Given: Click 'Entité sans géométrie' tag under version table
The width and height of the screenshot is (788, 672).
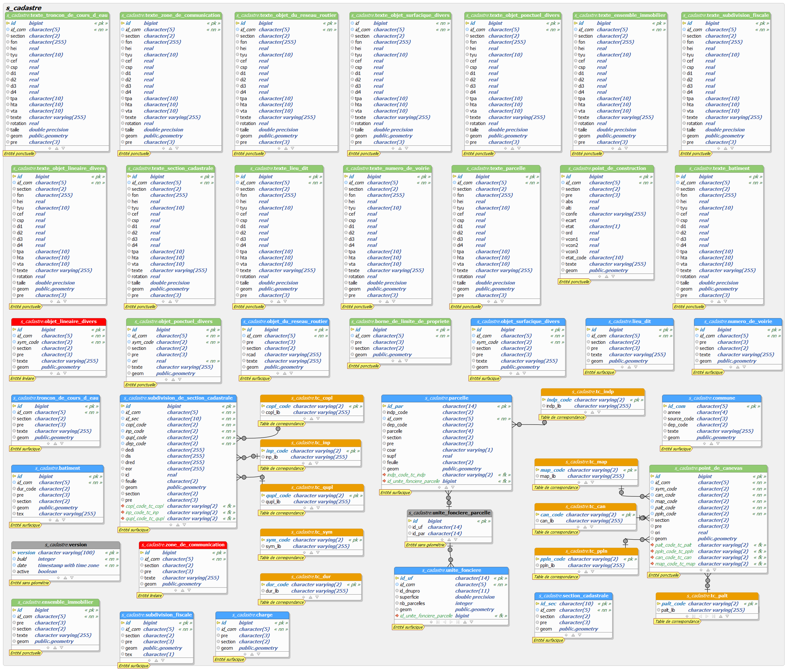Looking at the screenshot, I should click(30, 583).
